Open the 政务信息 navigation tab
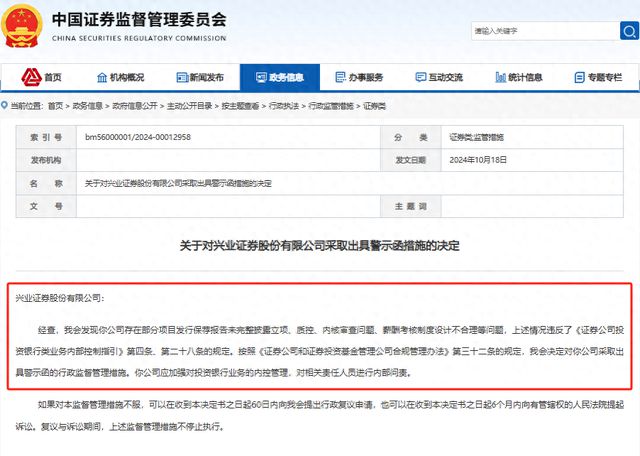This screenshot has height=456, width=640. (x=280, y=77)
